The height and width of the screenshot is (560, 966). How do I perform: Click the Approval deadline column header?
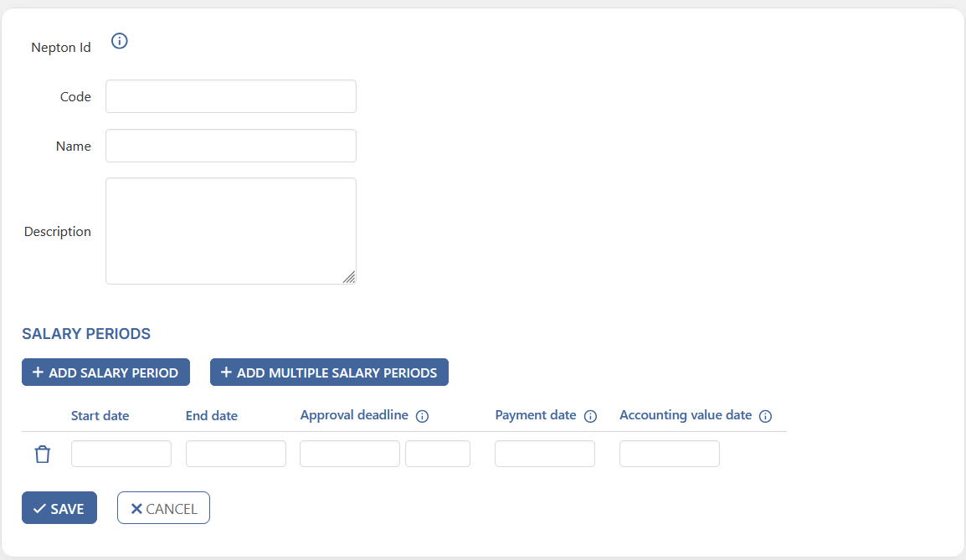click(354, 415)
